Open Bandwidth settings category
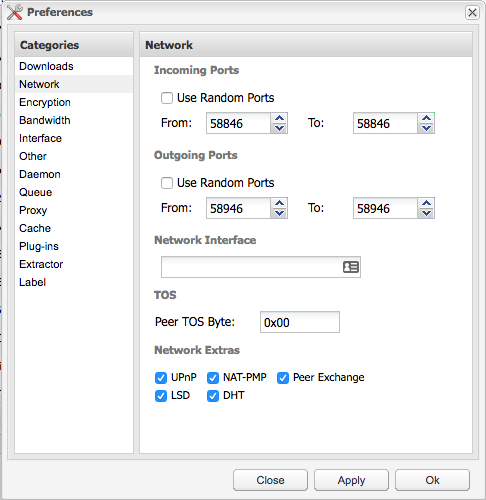Viewport: 486px width, 500px height. point(74,120)
